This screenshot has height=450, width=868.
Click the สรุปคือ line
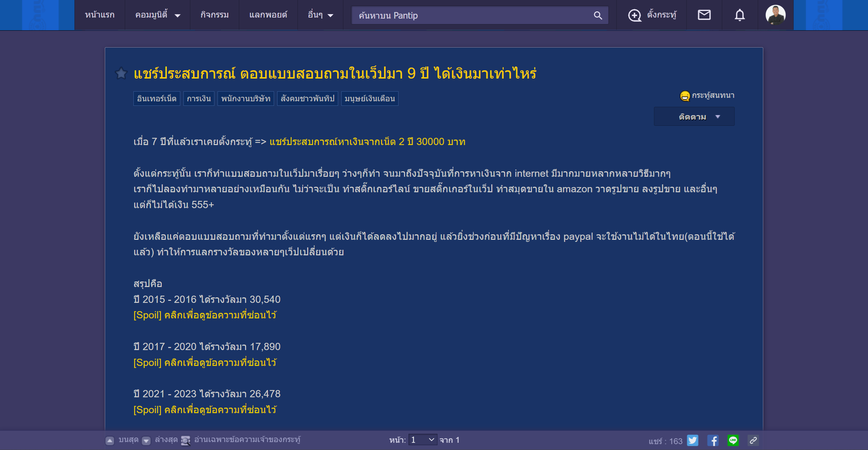click(x=148, y=284)
